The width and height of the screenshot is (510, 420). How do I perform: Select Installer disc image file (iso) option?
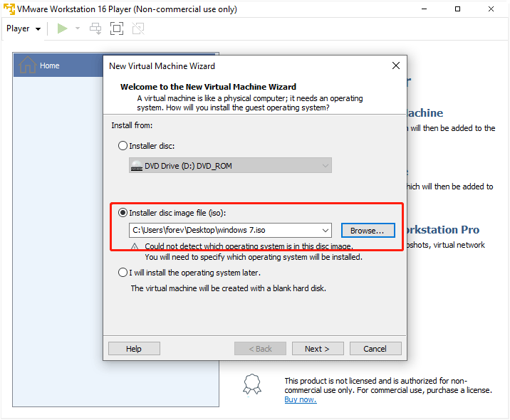coord(123,213)
